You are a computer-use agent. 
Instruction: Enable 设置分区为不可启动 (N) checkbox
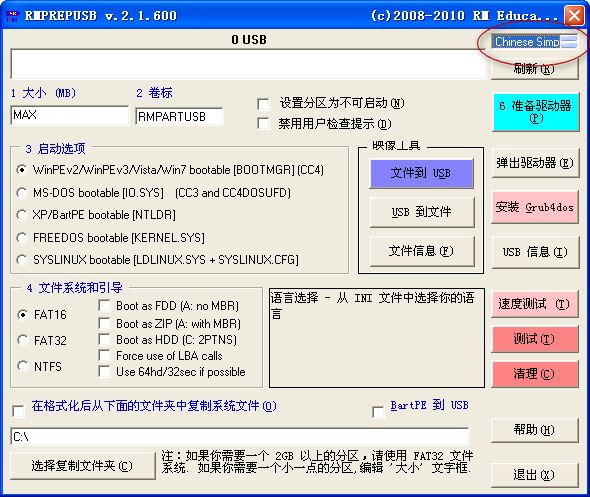pyautogui.click(x=263, y=104)
